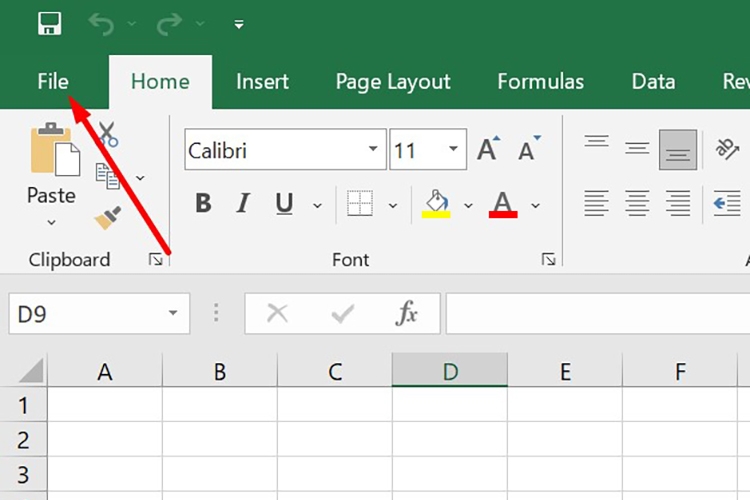The height and width of the screenshot is (500, 750).
Task: Open the Formulas tab
Action: click(540, 81)
